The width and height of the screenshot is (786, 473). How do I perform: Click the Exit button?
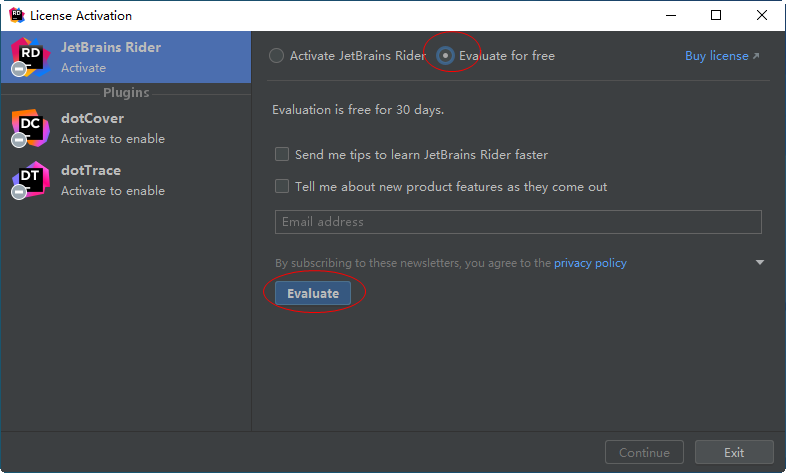coord(734,452)
